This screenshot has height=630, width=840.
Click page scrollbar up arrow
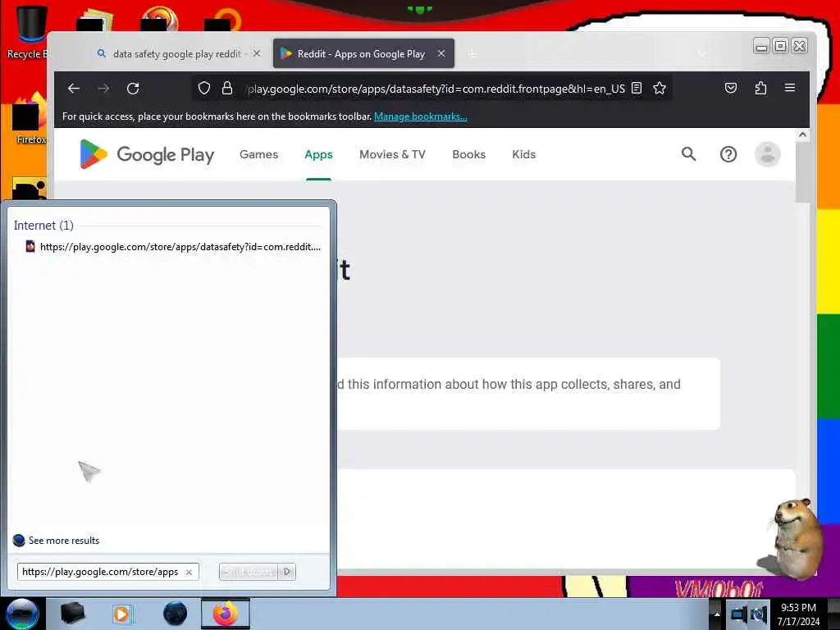pos(802,135)
